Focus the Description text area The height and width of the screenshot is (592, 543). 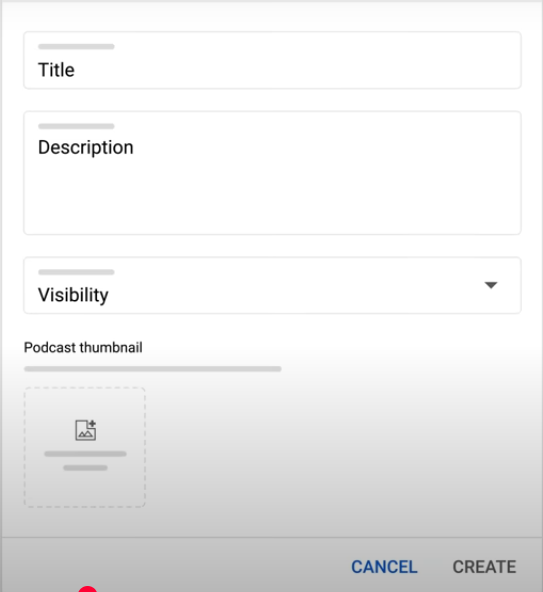click(272, 173)
